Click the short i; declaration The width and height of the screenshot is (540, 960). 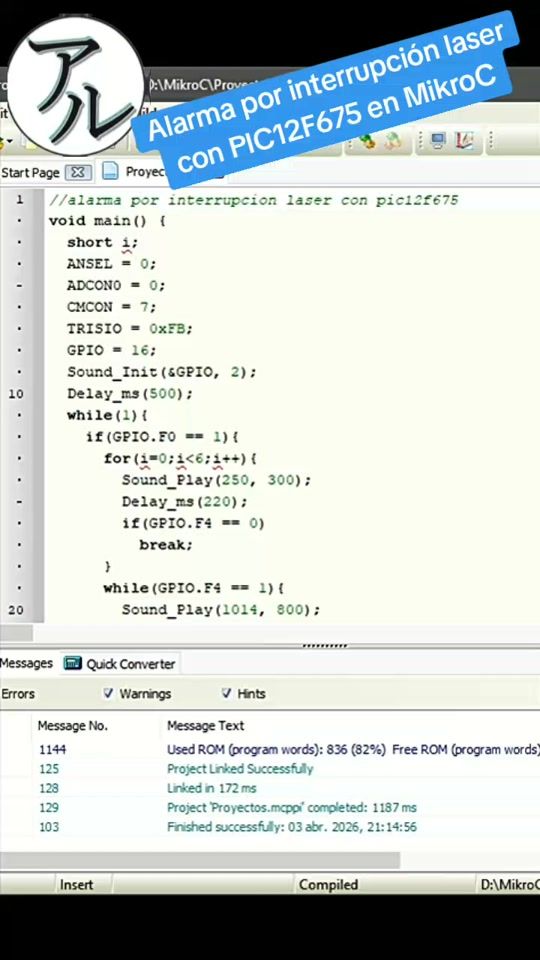click(103, 242)
